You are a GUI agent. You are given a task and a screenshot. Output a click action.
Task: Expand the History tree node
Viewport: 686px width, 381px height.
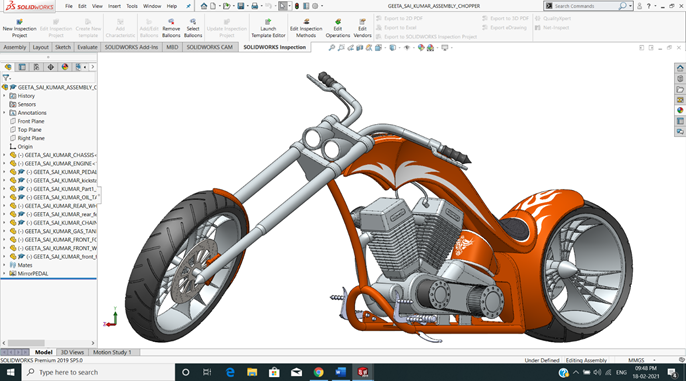(x=4, y=96)
